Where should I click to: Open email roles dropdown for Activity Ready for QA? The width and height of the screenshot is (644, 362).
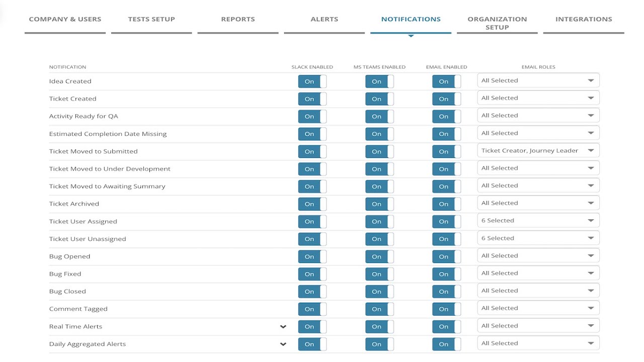pos(538,116)
